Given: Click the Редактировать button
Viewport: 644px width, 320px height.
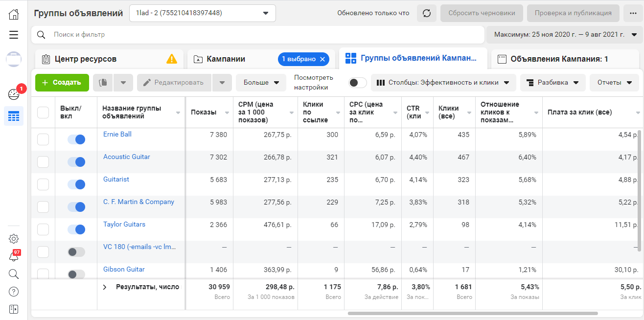Looking at the screenshot, I should (x=174, y=83).
